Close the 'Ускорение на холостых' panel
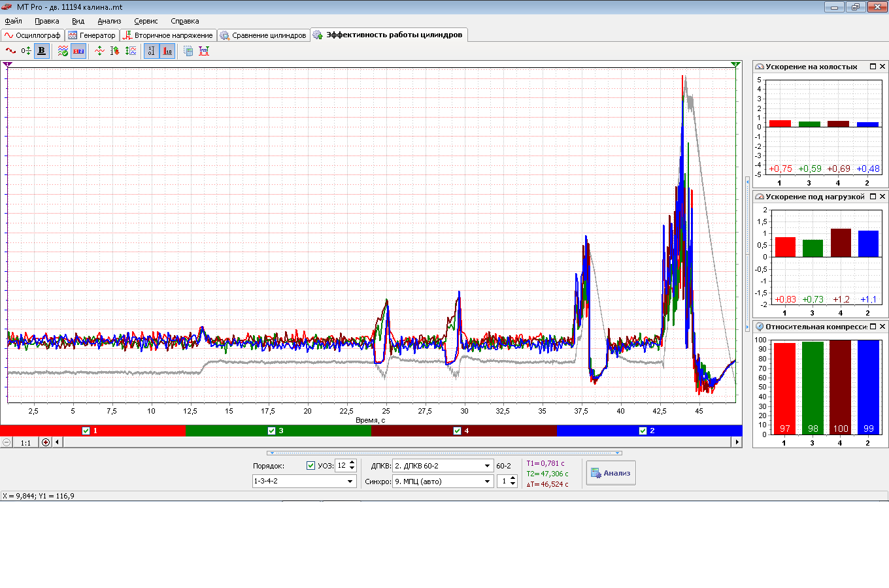This screenshot has width=889, height=588. coord(882,67)
